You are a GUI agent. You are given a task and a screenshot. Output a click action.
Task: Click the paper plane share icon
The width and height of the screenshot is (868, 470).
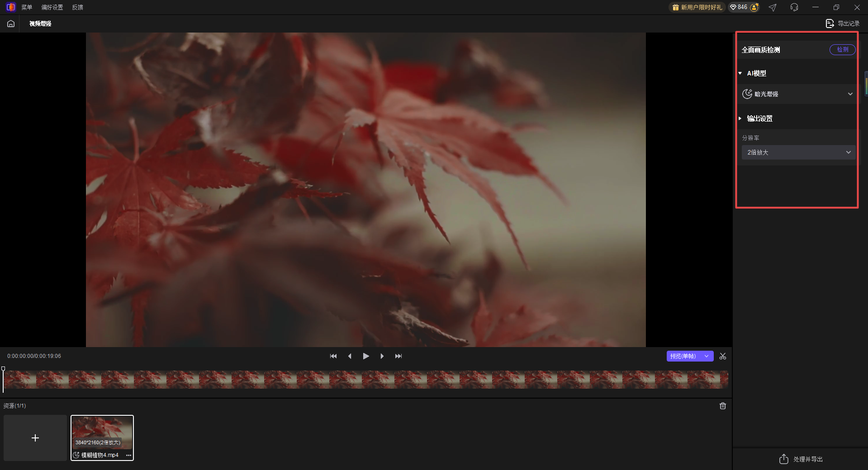tap(773, 7)
